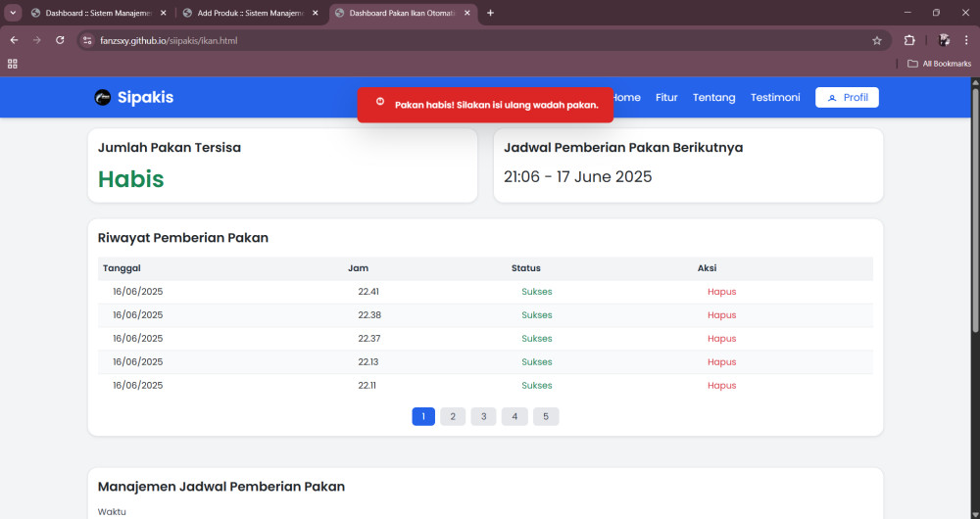980x519 pixels.
Task: Delete the 22.13 feeding record via Hapus
Action: click(x=722, y=362)
